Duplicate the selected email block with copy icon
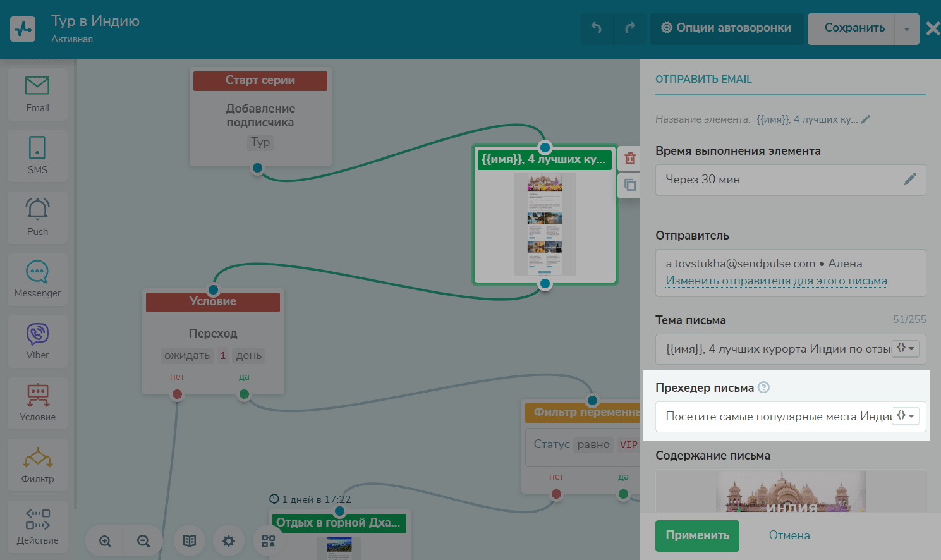The height and width of the screenshot is (560, 941). click(x=630, y=185)
